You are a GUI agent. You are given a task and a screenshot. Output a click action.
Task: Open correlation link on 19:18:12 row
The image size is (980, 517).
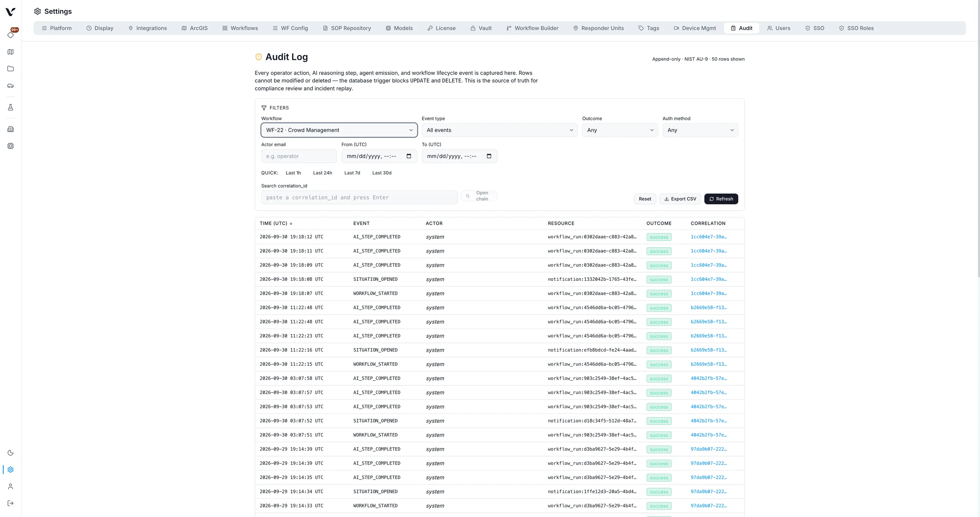(709, 237)
